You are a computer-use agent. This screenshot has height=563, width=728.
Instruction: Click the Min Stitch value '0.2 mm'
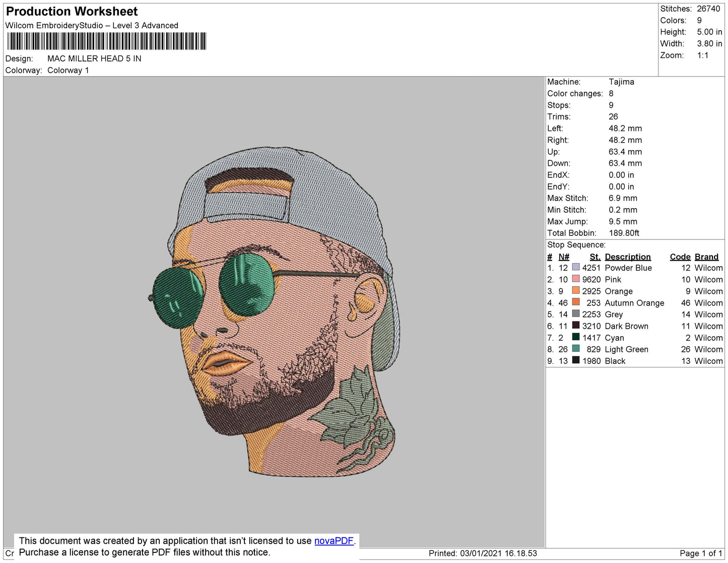(623, 210)
